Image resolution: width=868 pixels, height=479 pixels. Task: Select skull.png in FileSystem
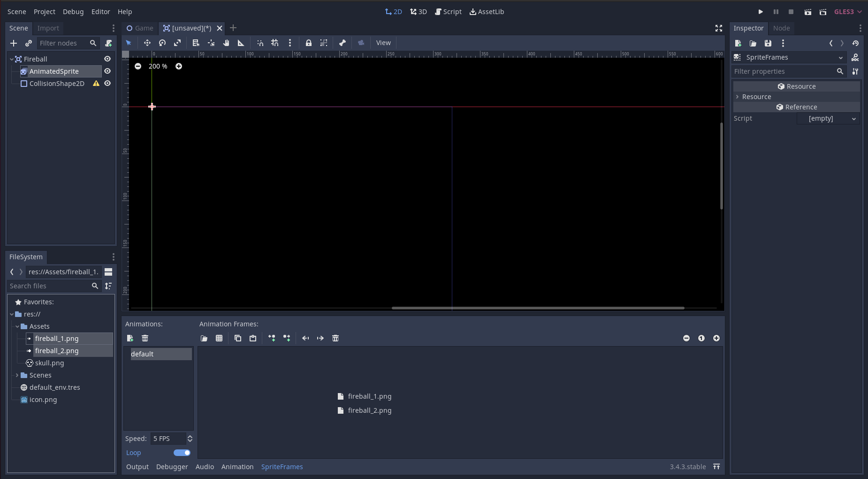49,363
